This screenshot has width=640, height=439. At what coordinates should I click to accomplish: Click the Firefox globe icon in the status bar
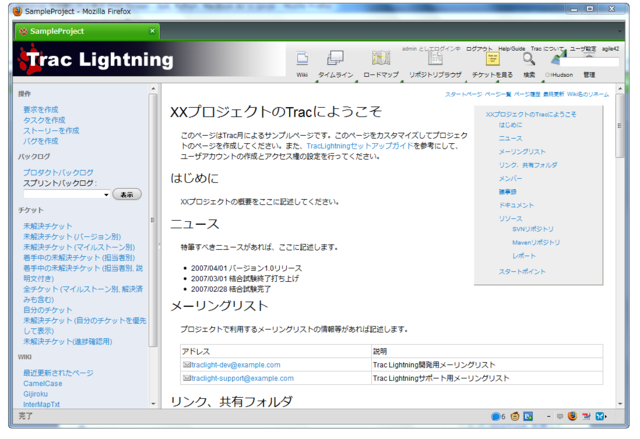572,416
